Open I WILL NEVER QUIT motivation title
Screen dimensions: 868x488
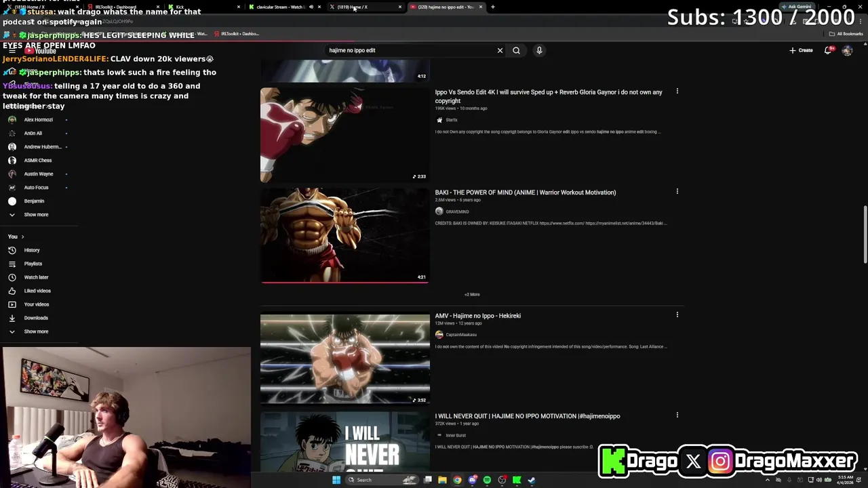tap(528, 416)
